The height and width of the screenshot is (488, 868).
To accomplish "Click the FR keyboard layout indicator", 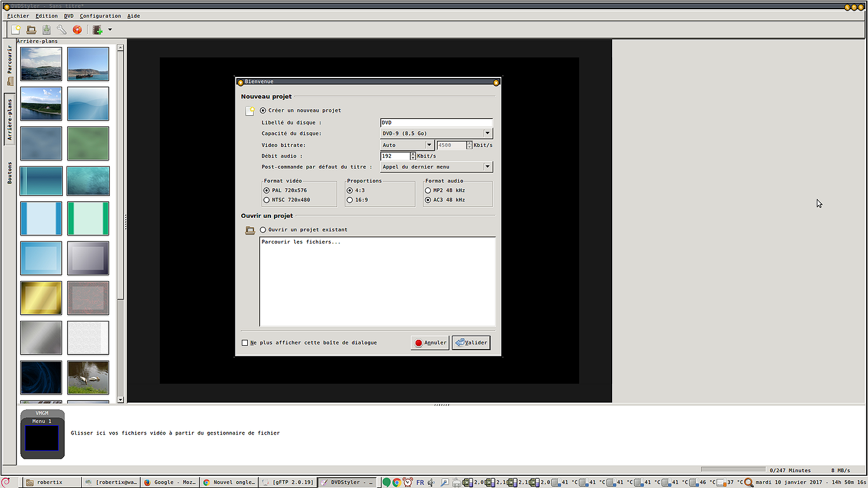I will pos(420,483).
